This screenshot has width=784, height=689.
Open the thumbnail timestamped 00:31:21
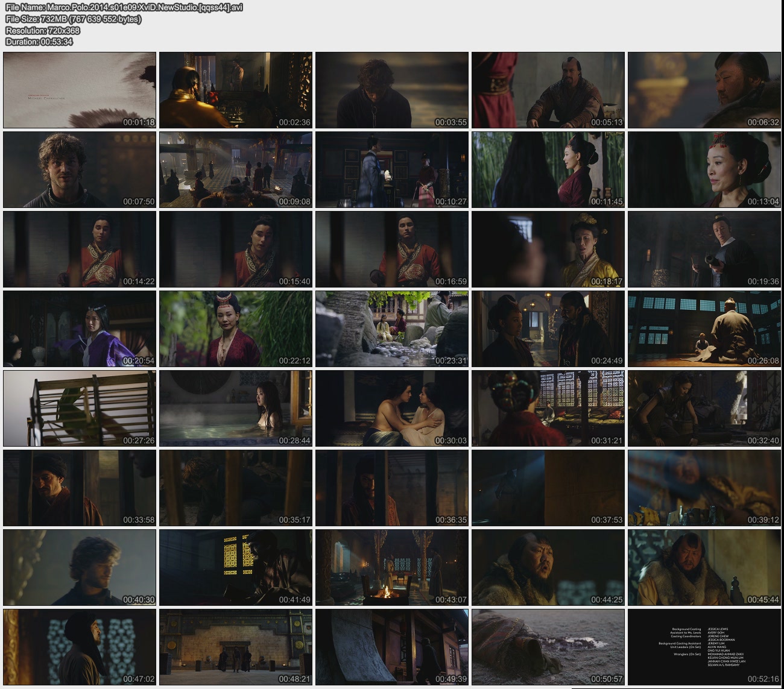pos(548,408)
